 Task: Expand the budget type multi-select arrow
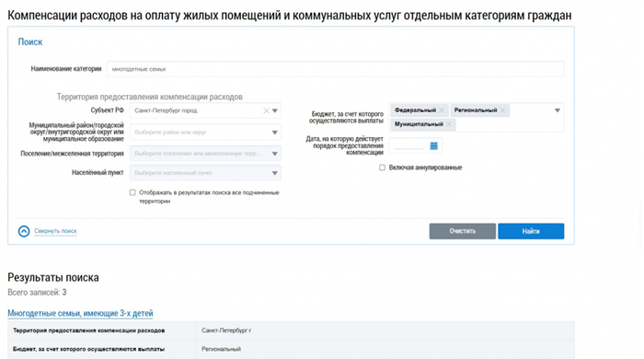click(x=558, y=110)
